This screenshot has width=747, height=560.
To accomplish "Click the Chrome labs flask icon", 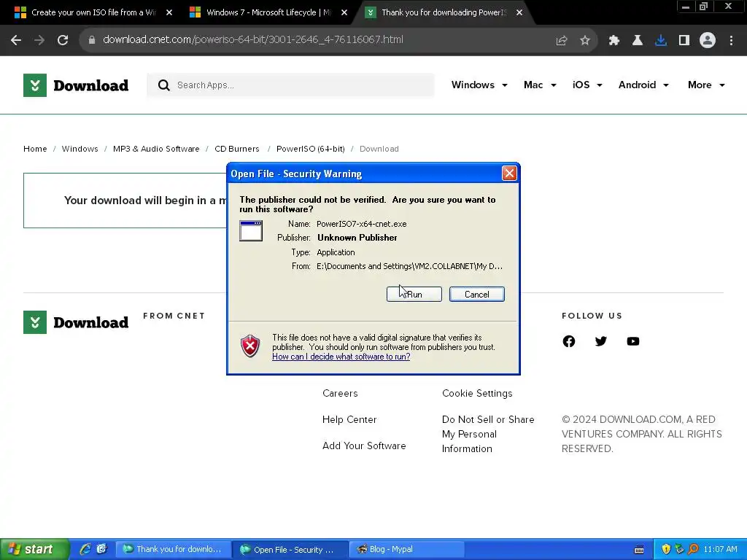I will tap(638, 41).
